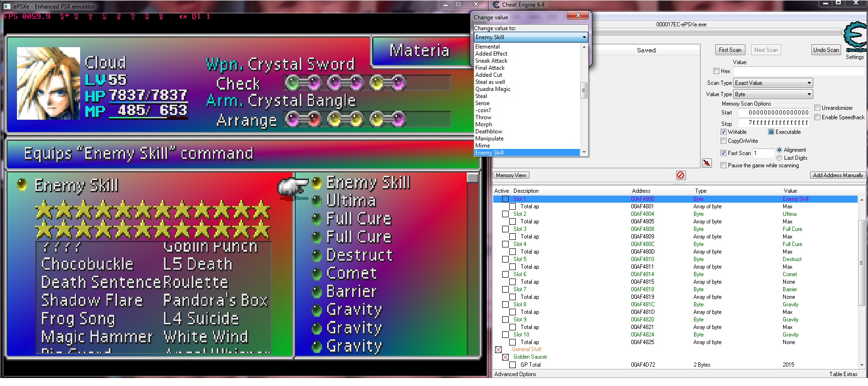Click the address list scrollbar down arrow

862,365
